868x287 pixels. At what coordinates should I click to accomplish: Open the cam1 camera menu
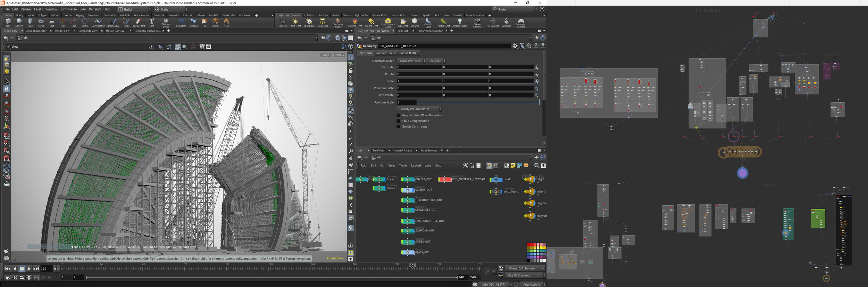tap(339, 55)
